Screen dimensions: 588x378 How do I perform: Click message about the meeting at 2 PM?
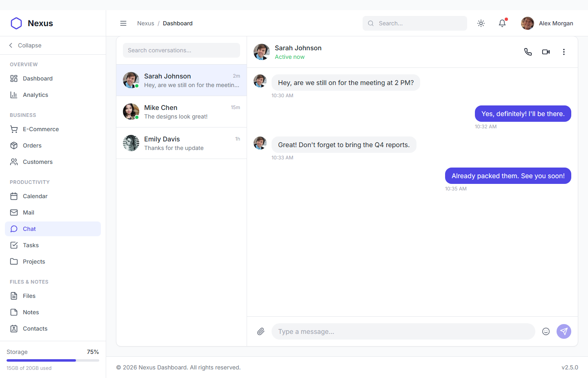(346, 83)
